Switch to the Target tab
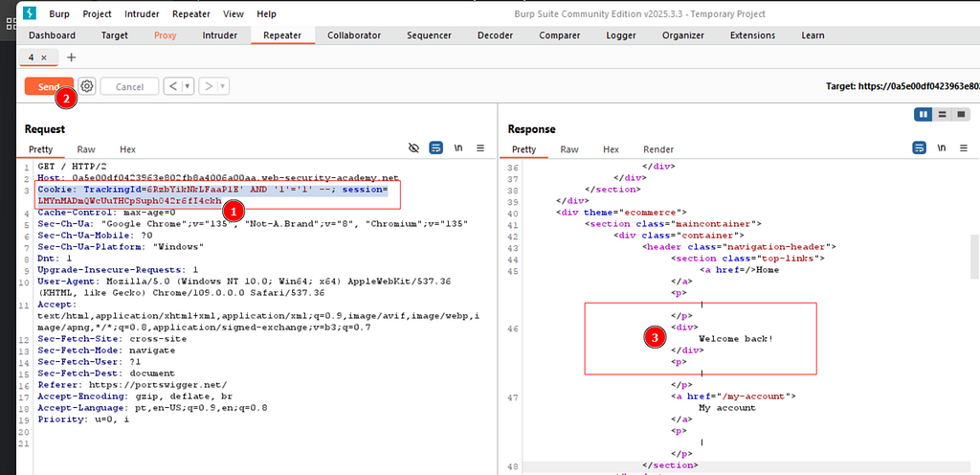 tap(115, 35)
